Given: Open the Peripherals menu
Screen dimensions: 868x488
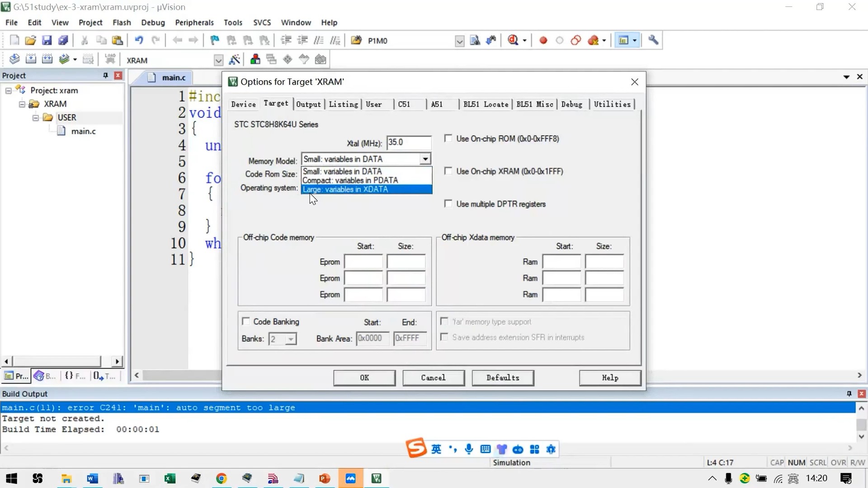Looking at the screenshot, I should tap(194, 23).
